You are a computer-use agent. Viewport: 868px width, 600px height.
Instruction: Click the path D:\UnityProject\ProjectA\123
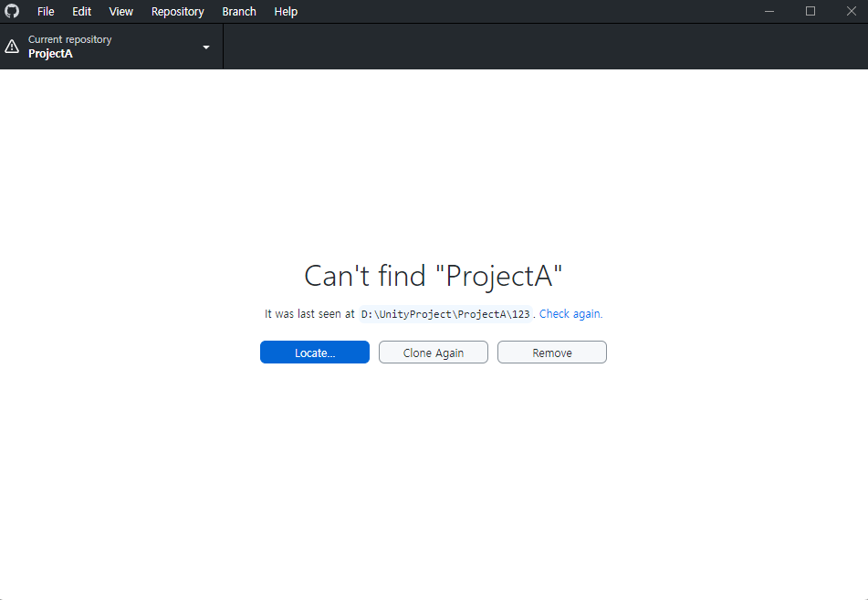(x=445, y=314)
